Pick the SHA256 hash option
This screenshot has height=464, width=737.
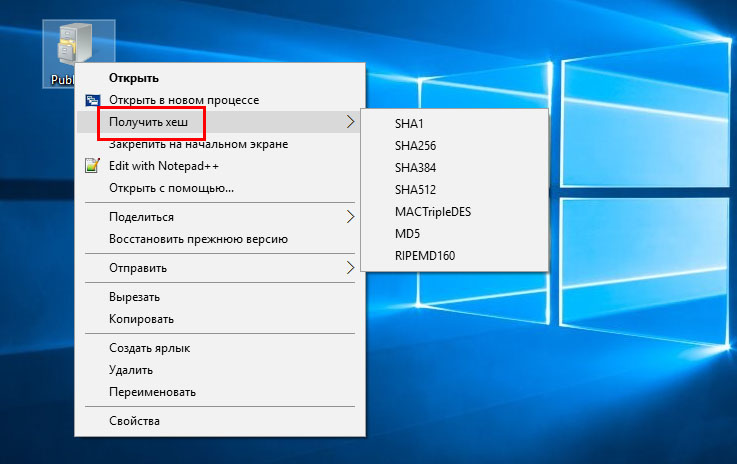416,146
